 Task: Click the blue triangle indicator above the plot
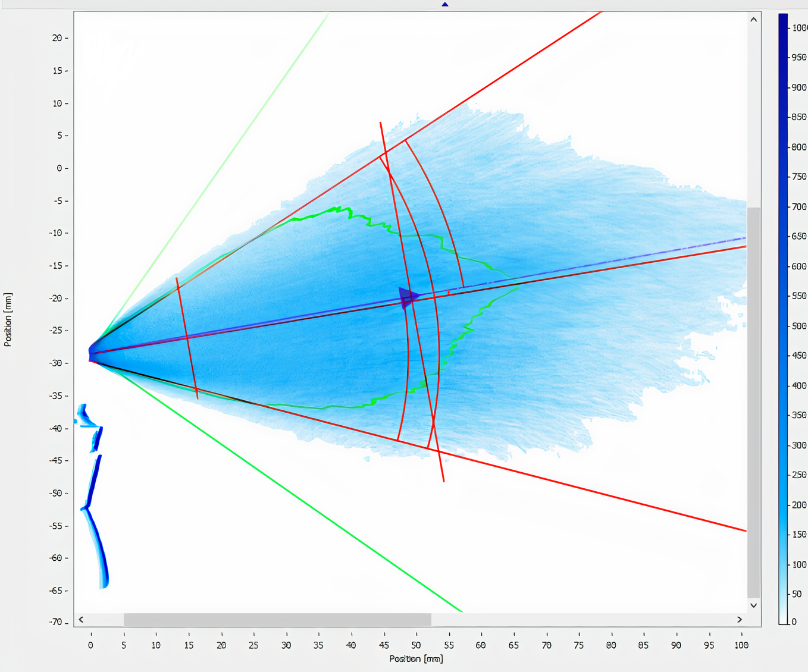445,4
